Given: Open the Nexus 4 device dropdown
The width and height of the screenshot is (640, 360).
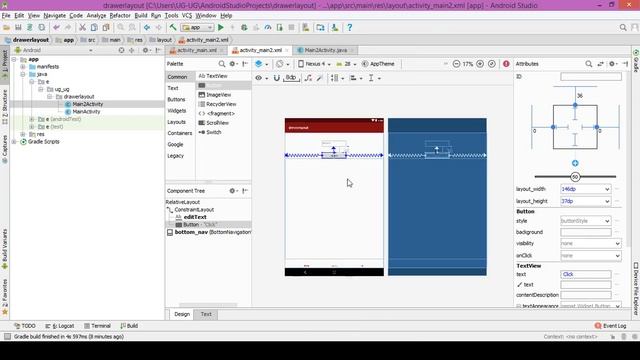Looking at the screenshot, I should point(314,64).
